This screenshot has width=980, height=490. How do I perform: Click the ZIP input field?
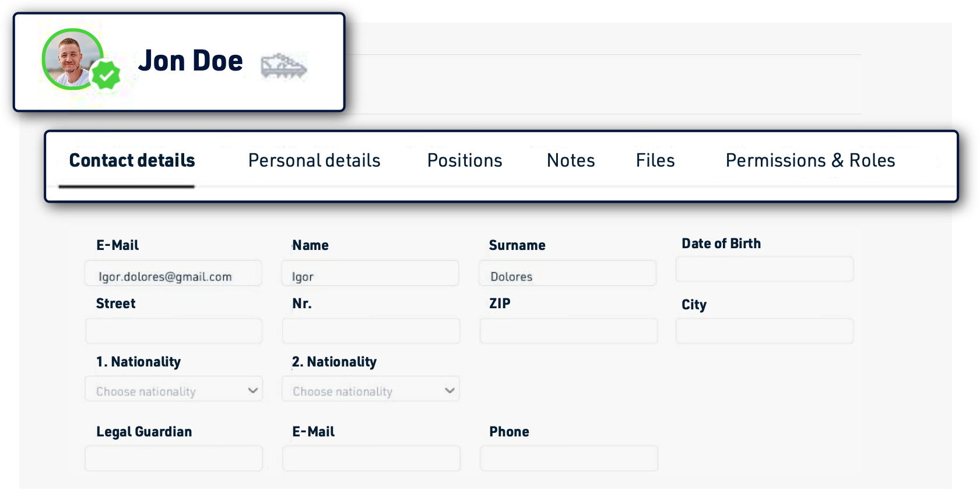coord(568,331)
